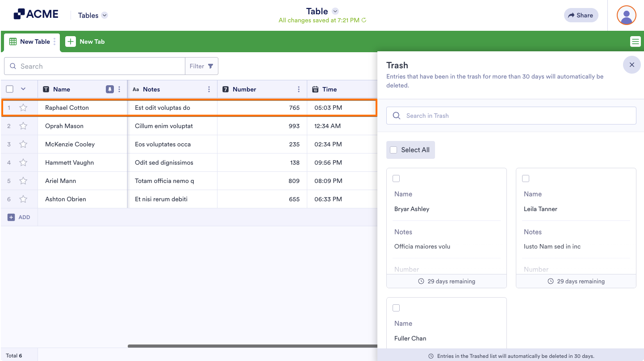
Task: Click the time cell 12:34 AM
Action: [342, 126]
